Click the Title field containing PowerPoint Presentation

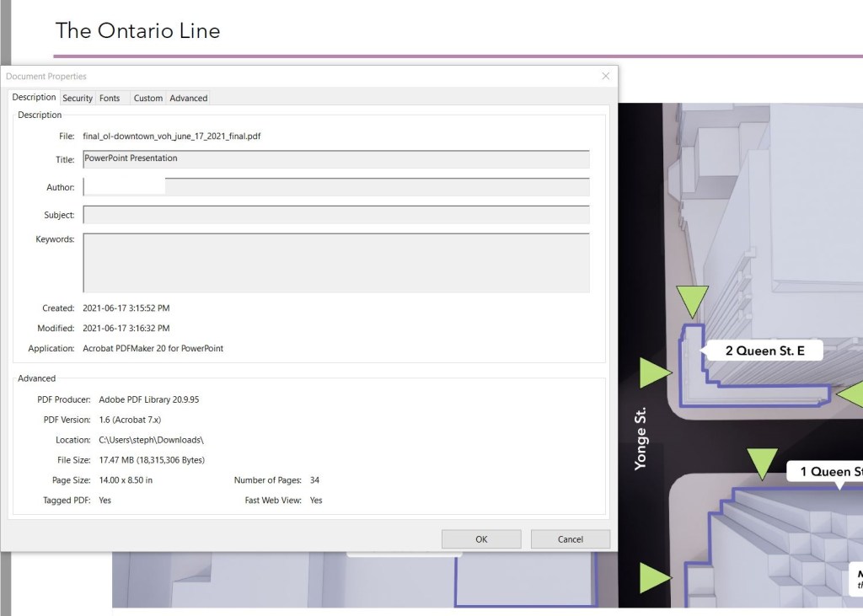tap(335, 159)
